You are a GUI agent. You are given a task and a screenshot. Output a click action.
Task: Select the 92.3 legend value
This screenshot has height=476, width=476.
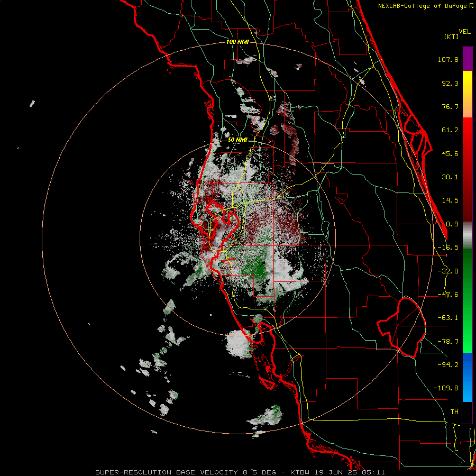(450, 83)
